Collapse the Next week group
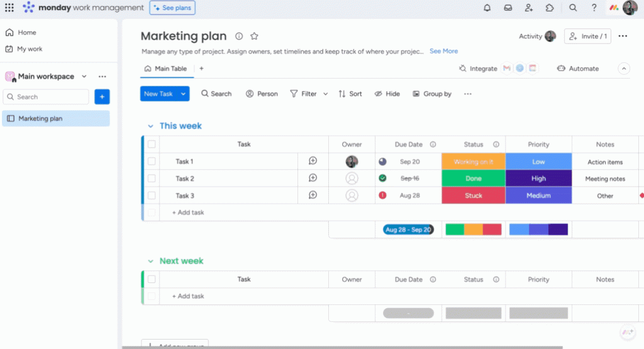The image size is (644, 349). point(150,261)
